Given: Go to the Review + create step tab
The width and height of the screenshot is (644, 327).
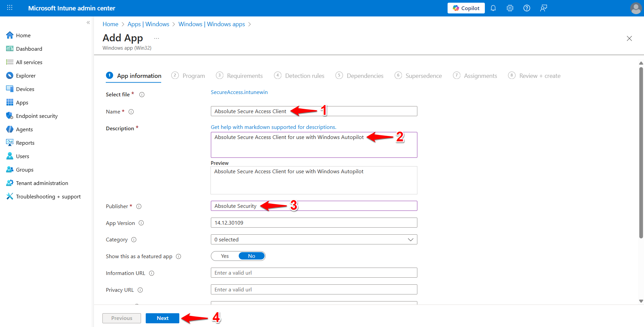Looking at the screenshot, I should coord(534,76).
